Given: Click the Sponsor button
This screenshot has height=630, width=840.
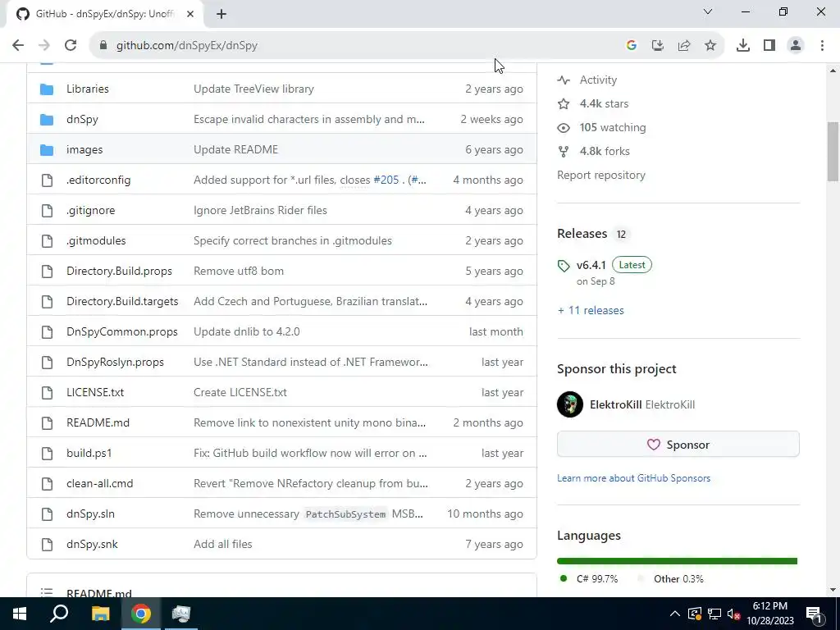Looking at the screenshot, I should pyautogui.click(x=678, y=444).
